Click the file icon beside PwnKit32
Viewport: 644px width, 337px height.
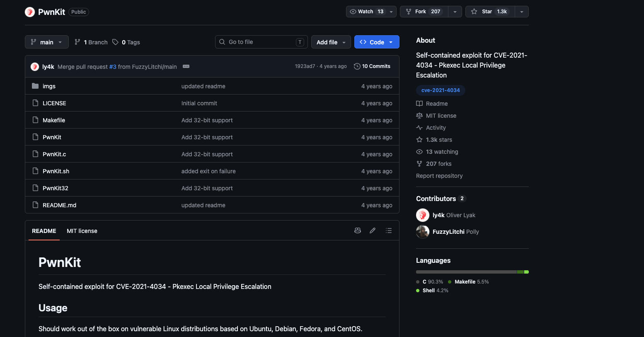(35, 188)
